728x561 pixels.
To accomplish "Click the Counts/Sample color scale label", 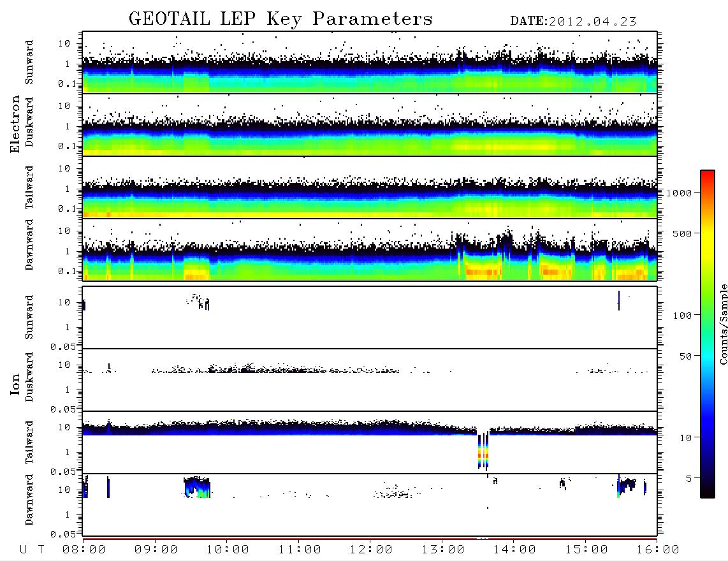I will click(x=724, y=324).
